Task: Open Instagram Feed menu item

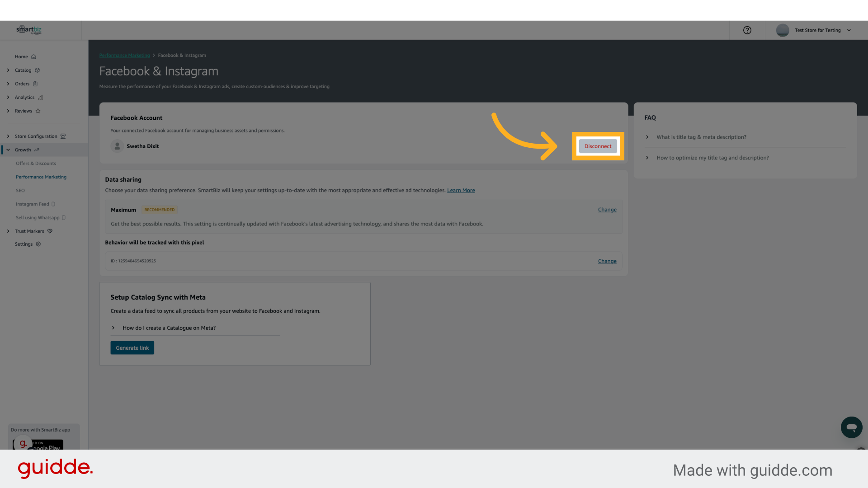Action: [33, 204]
